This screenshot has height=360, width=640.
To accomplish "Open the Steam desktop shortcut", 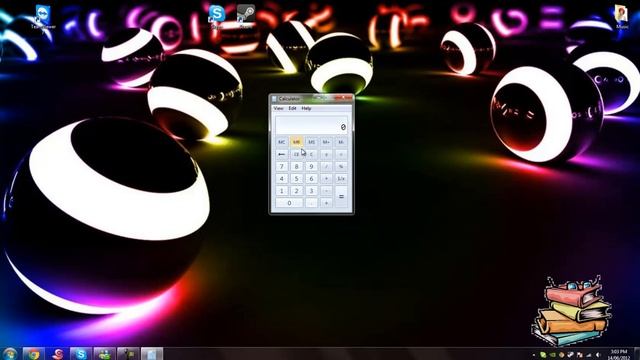I will point(246,16).
